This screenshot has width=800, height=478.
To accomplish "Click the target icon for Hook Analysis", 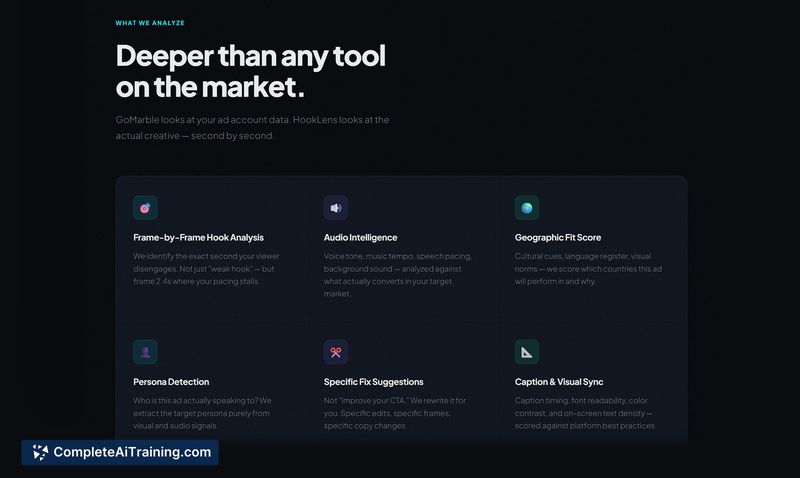I will point(145,208).
